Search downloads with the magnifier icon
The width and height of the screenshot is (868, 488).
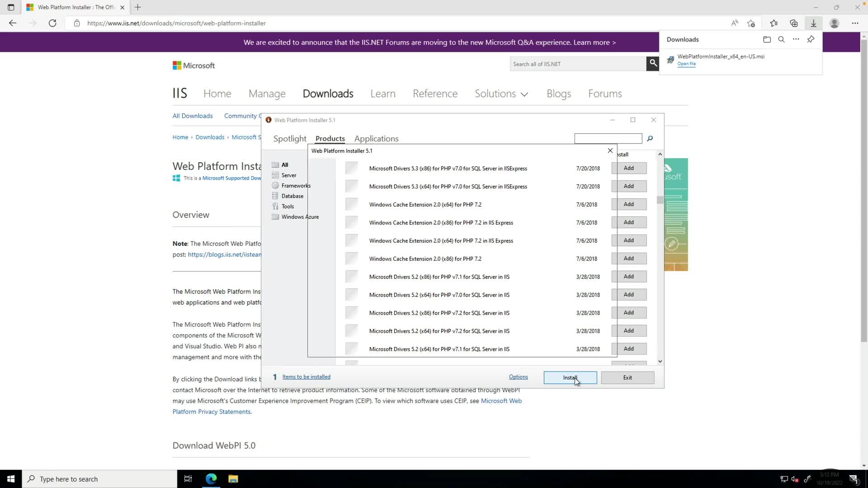click(x=781, y=39)
